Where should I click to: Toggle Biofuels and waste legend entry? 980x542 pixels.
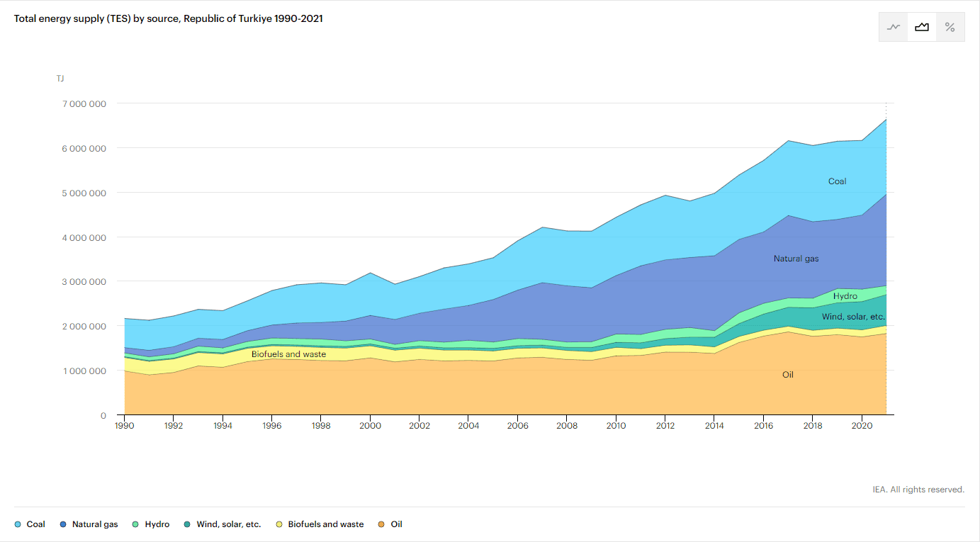pos(320,524)
